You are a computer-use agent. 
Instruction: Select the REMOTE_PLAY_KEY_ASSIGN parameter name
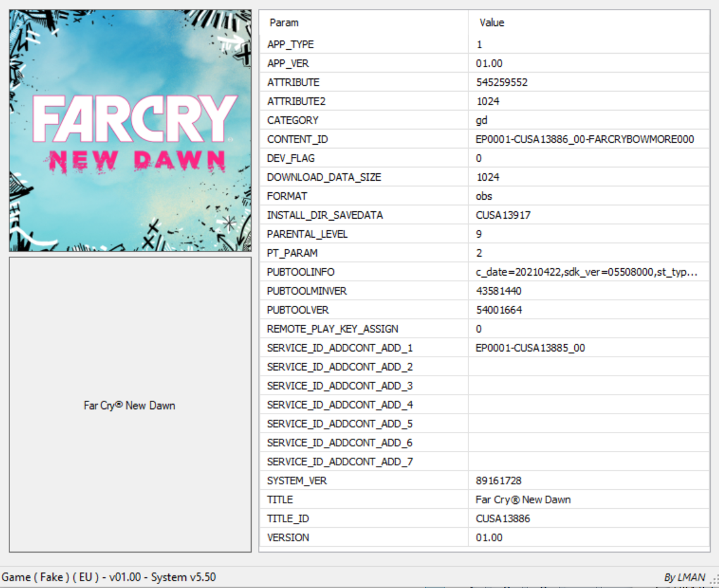click(333, 329)
